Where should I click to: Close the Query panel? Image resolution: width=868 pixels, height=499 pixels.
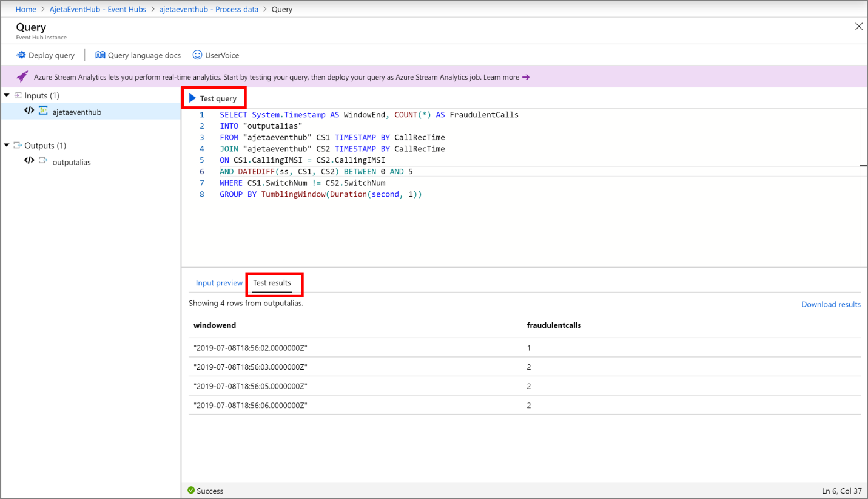(x=858, y=27)
